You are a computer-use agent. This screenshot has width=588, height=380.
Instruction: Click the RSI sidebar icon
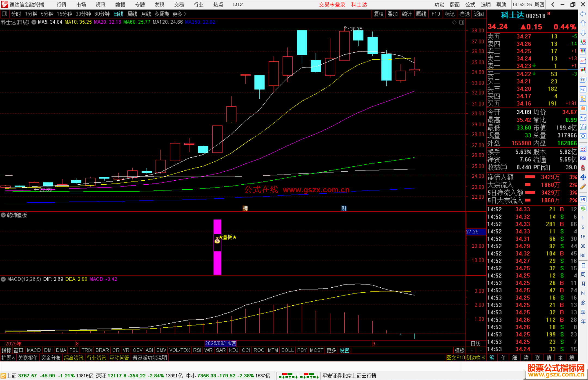point(583,158)
